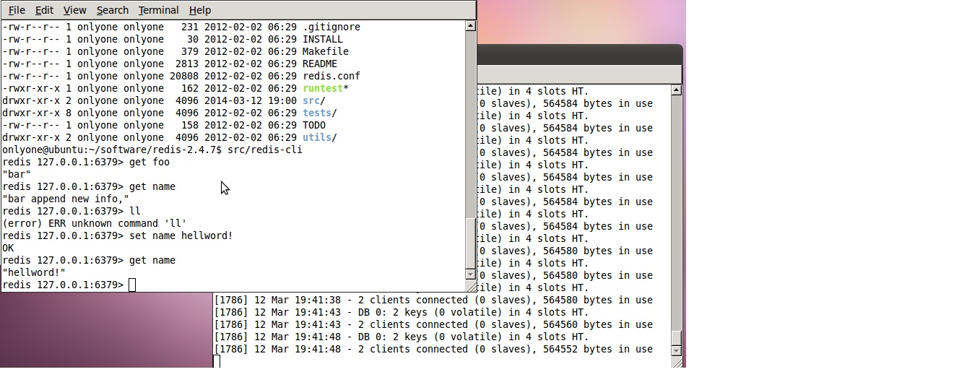Viewport: 980px width, 372px height.
Task: Click the back terminal scrollbar down arrow
Action: [x=676, y=350]
